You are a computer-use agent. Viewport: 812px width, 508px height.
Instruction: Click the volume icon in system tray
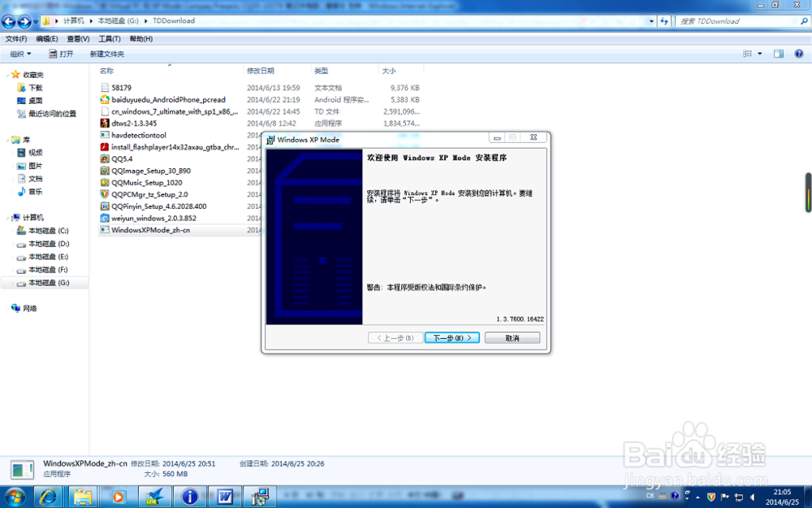pyautogui.click(x=753, y=497)
